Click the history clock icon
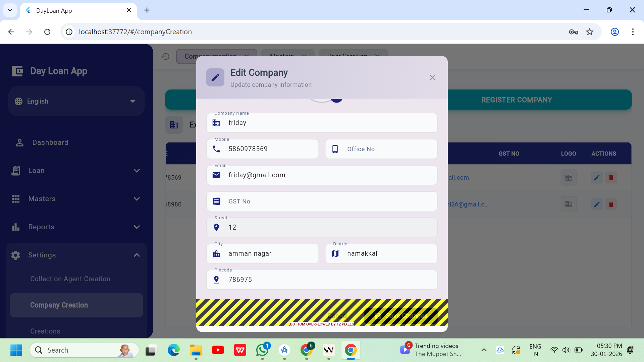Image resolution: width=644 pixels, height=362 pixels. click(166, 56)
